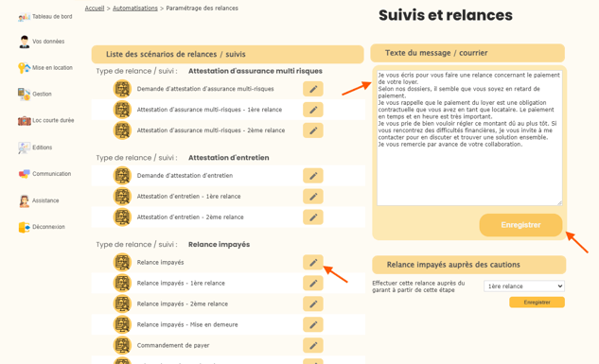Save message with large Enregistrer button

(x=520, y=225)
